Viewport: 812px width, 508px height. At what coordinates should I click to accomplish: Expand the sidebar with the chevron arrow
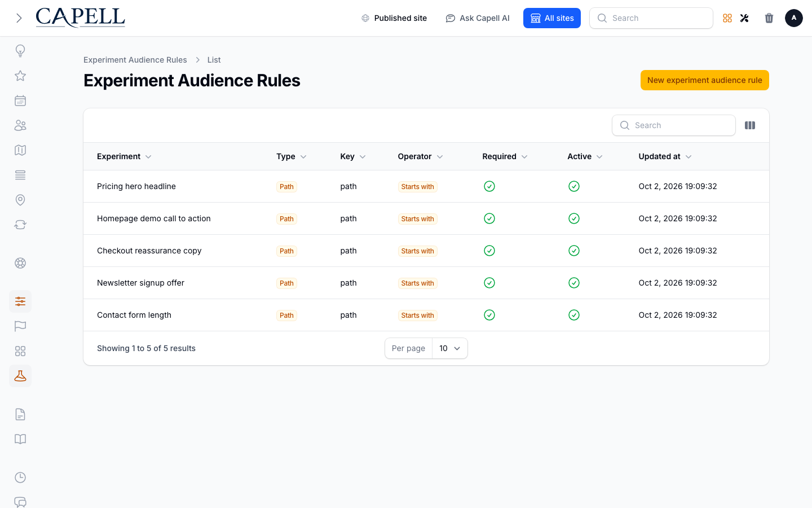pos(19,18)
